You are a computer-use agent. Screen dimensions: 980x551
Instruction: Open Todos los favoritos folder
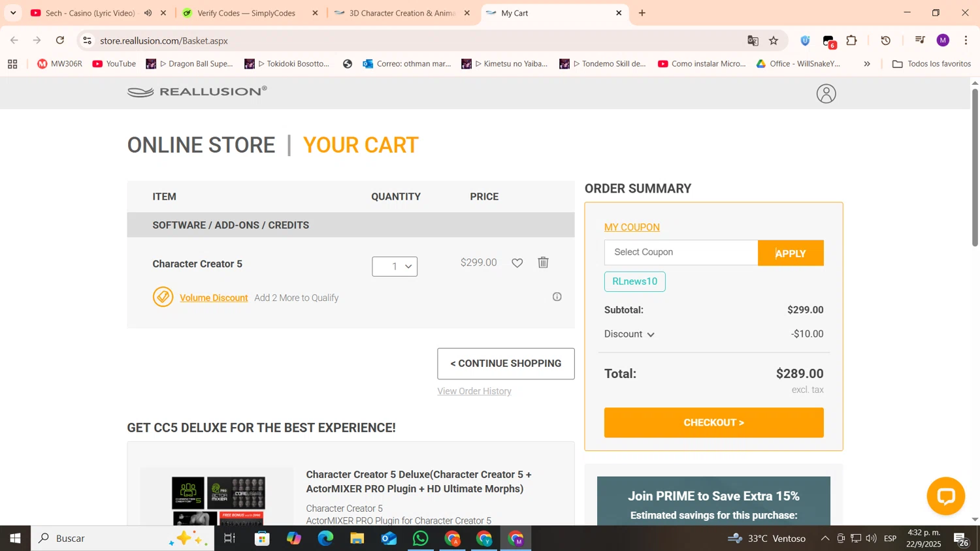(x=932, y=64)
